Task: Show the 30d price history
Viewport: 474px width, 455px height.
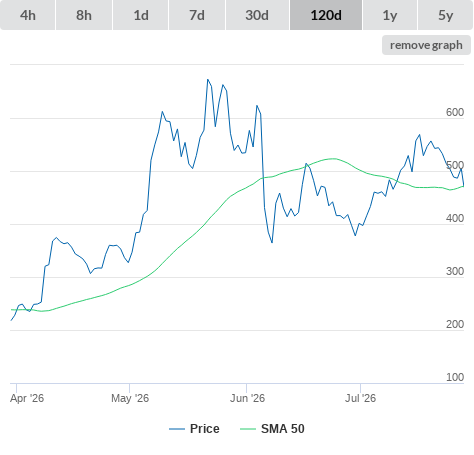Action: (257, 15)
